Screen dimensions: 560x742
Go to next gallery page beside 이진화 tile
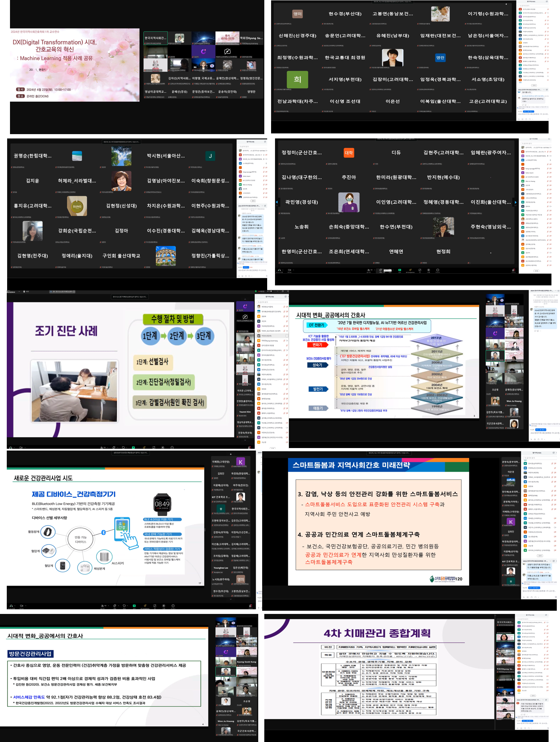[x=515, y=202]
